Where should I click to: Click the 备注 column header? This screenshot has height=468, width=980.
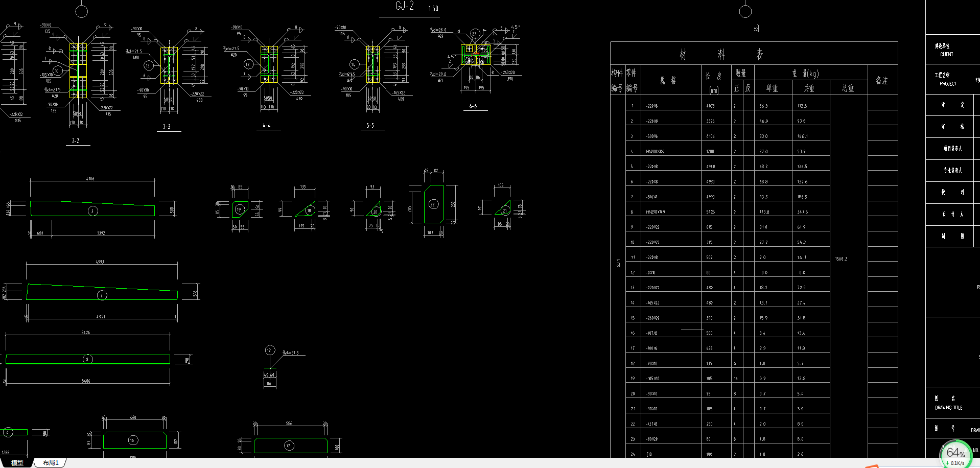tap(882, 80)
